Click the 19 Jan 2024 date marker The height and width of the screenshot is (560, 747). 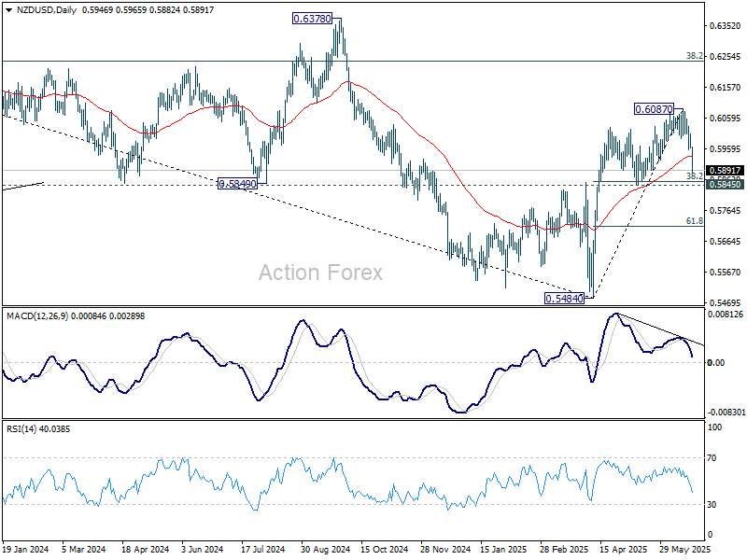[x=24, y=552]
